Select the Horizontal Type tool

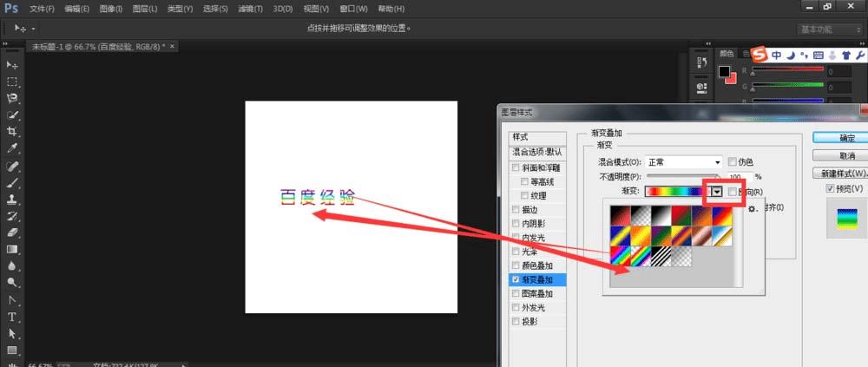click(12, 318)
